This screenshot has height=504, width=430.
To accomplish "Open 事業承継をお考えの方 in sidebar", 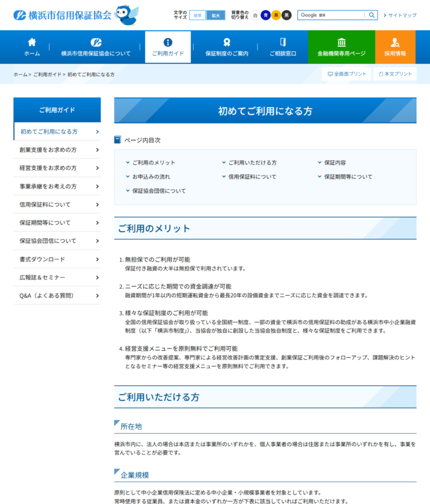I will tap(57, 187).
